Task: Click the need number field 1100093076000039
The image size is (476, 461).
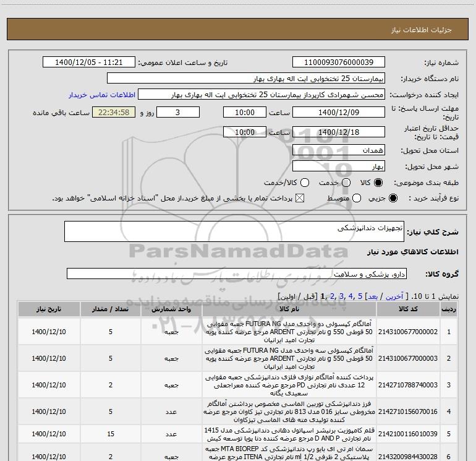Action: 339,62
